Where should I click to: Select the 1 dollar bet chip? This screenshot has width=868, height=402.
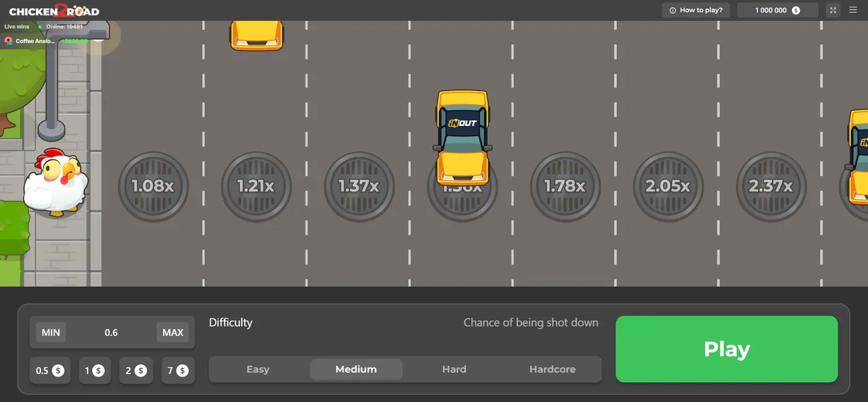94,370
